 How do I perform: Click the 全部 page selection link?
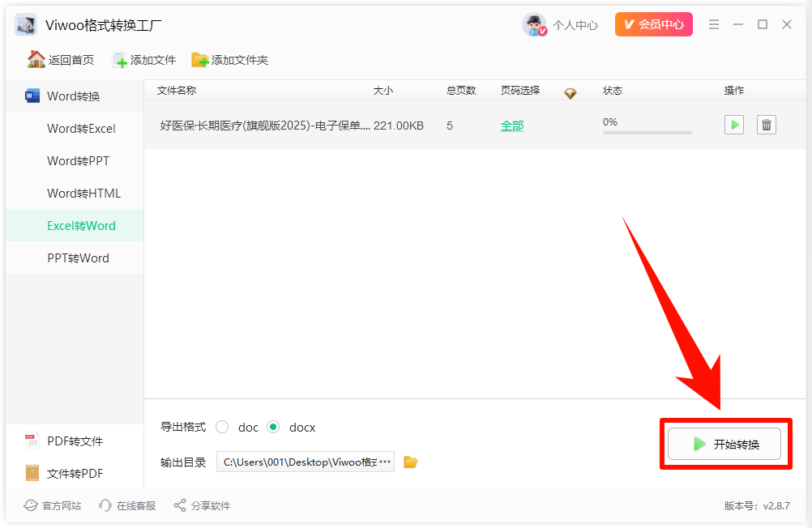tap(512, 126)
